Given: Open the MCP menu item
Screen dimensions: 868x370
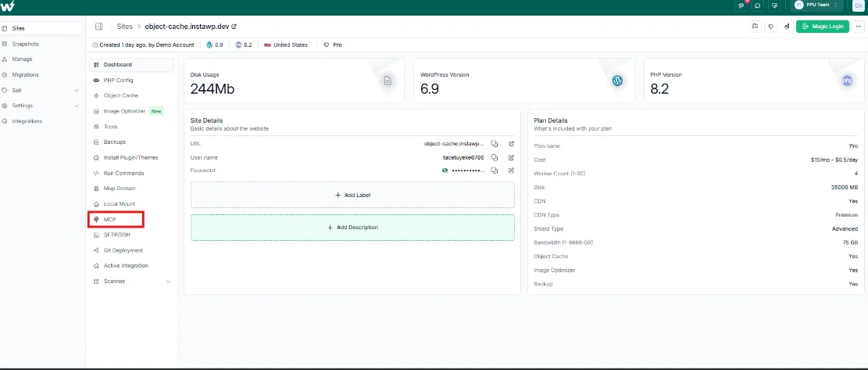Looking at the screenshot, I should pyautogui.click(x=109, y=220).
